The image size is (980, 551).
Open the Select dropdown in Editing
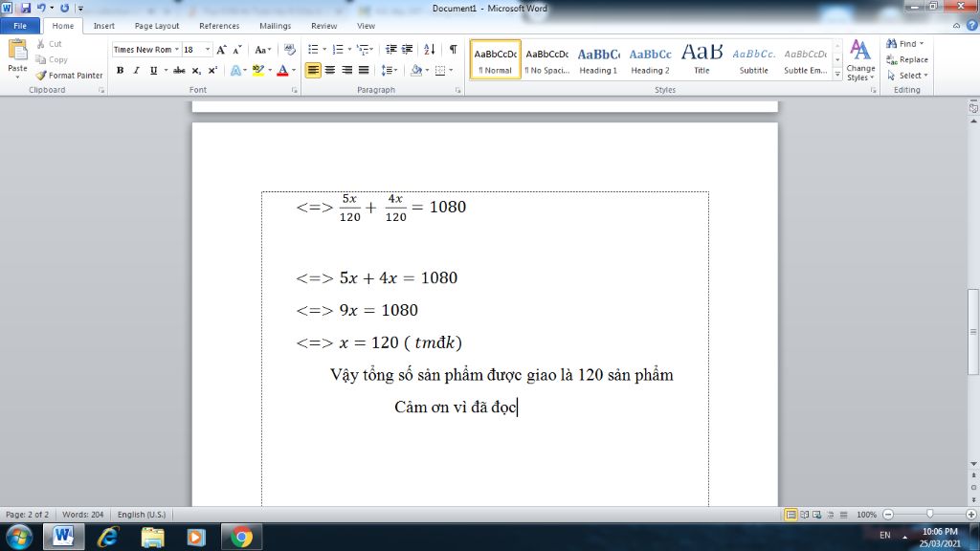point(907,75)
